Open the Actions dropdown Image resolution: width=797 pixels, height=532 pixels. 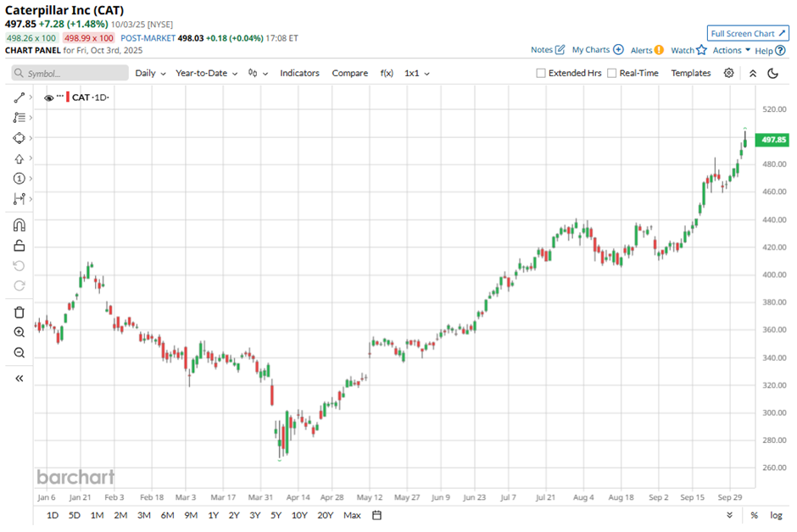[732, 50]
